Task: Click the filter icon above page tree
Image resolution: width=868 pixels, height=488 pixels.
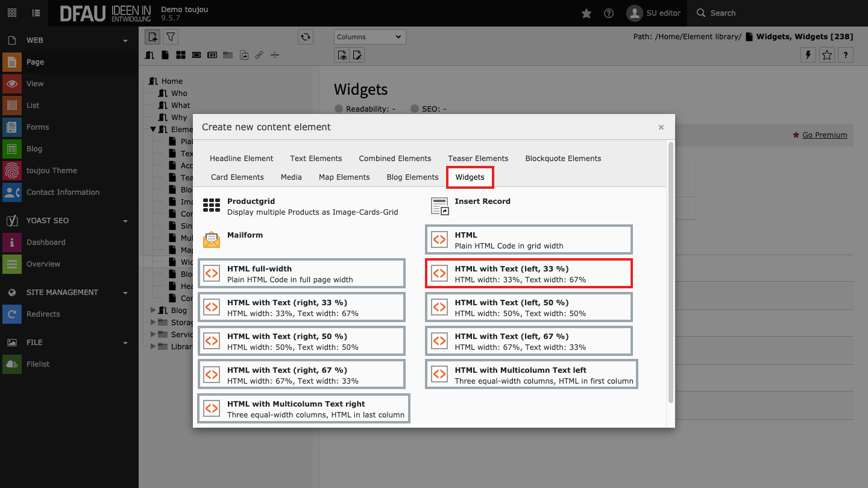Action: pos(171,37)
